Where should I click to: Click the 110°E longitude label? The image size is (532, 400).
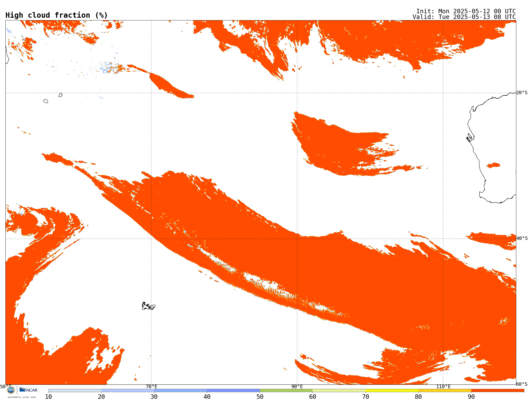[443, 386]
